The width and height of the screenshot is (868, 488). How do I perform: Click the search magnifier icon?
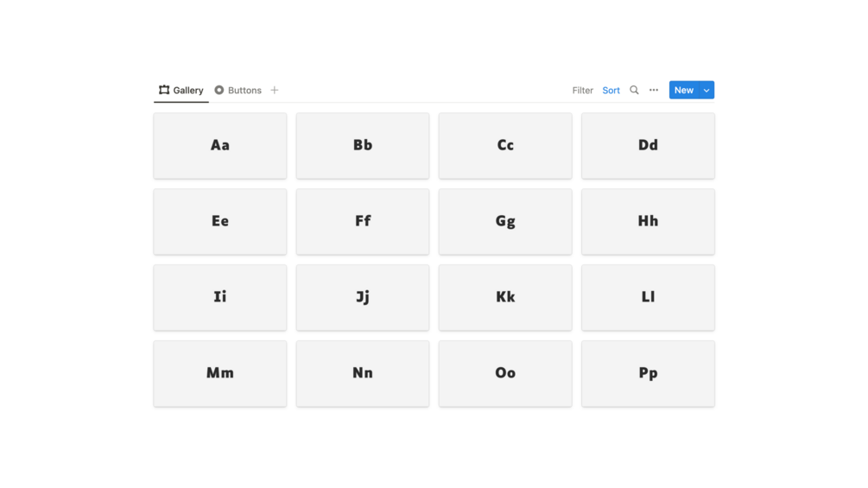coord(634,90)
